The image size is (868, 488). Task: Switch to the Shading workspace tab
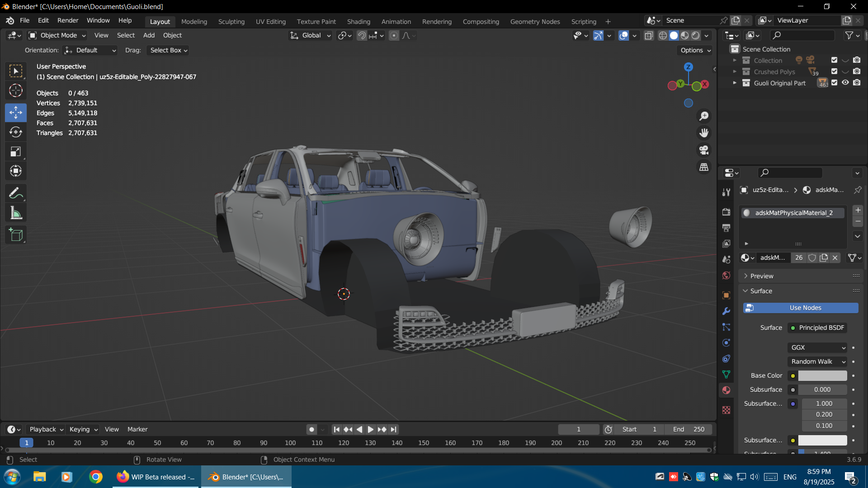tap(359, 21)
